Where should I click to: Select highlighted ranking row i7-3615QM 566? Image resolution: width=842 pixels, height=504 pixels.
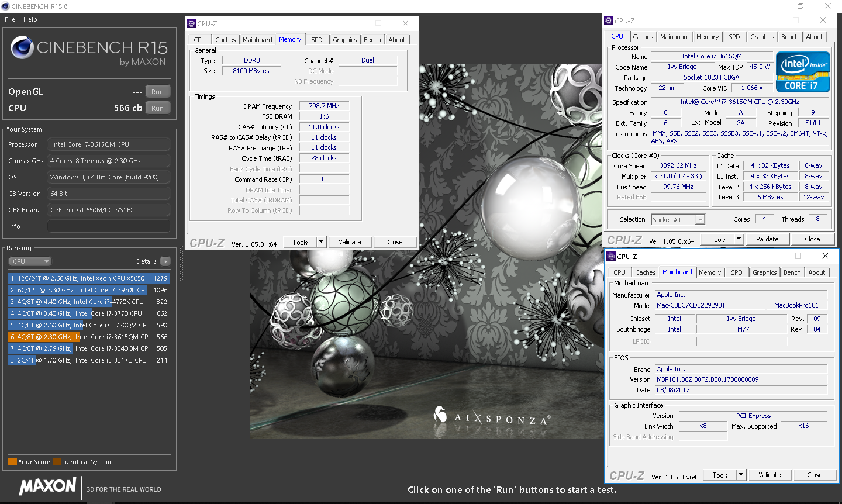point(89,337)
